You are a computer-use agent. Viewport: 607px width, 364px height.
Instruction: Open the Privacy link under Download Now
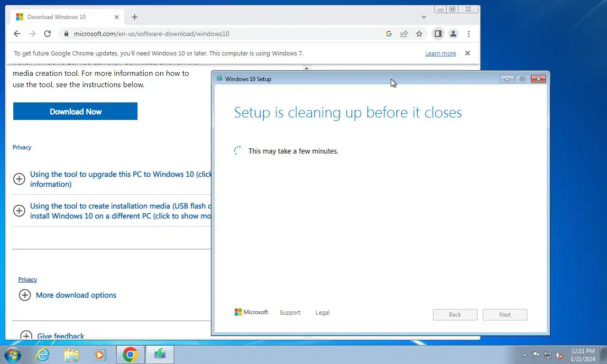click(22, 147)
